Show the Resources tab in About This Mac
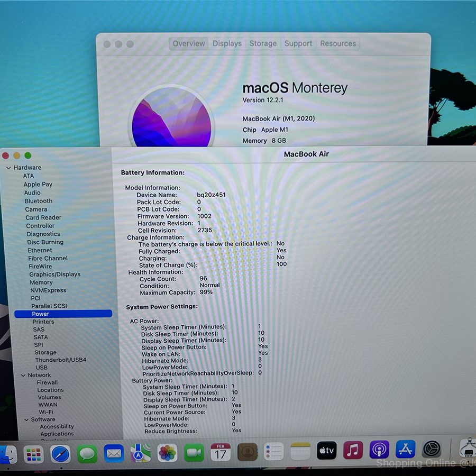 [338, 43]
